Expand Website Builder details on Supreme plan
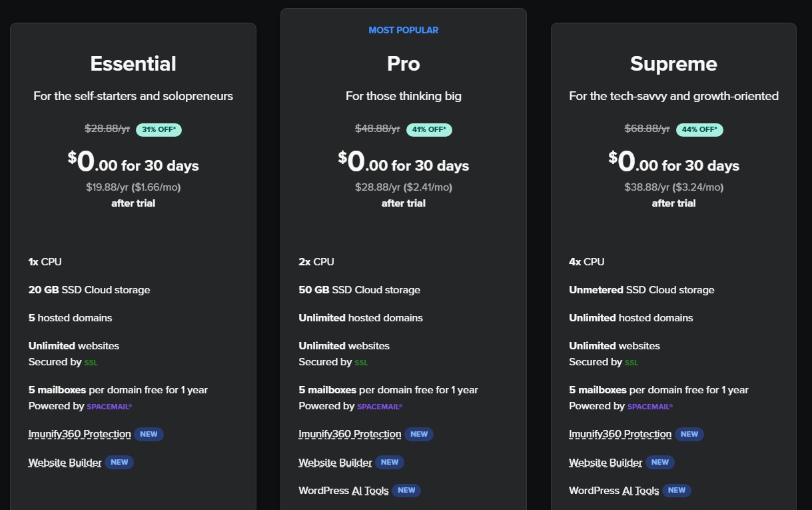Image resolution: width=812 pixels, height=510 pixels. point(606,462)
